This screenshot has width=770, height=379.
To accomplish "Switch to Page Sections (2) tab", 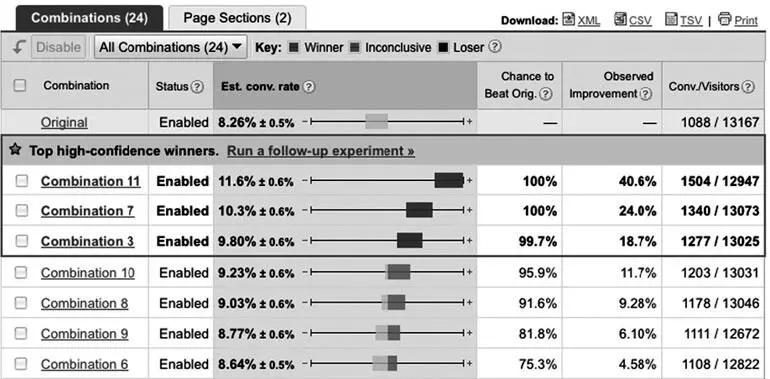I will [x=237, y=18].
